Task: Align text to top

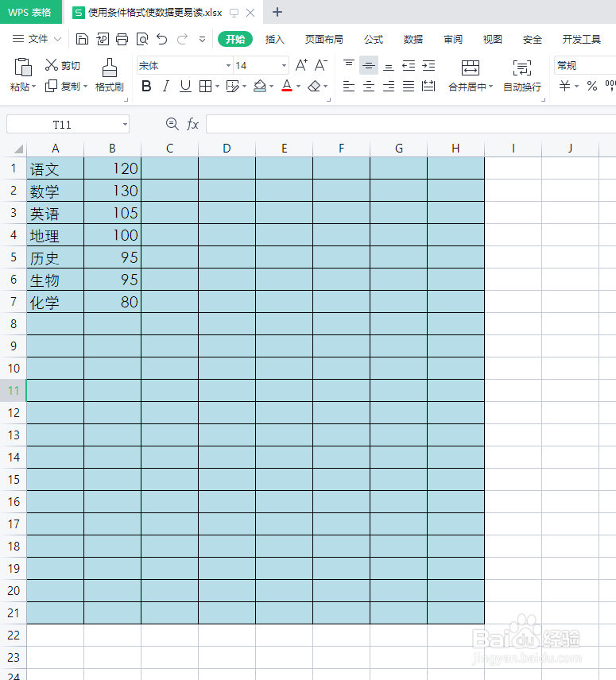Action: coord(349,65)
